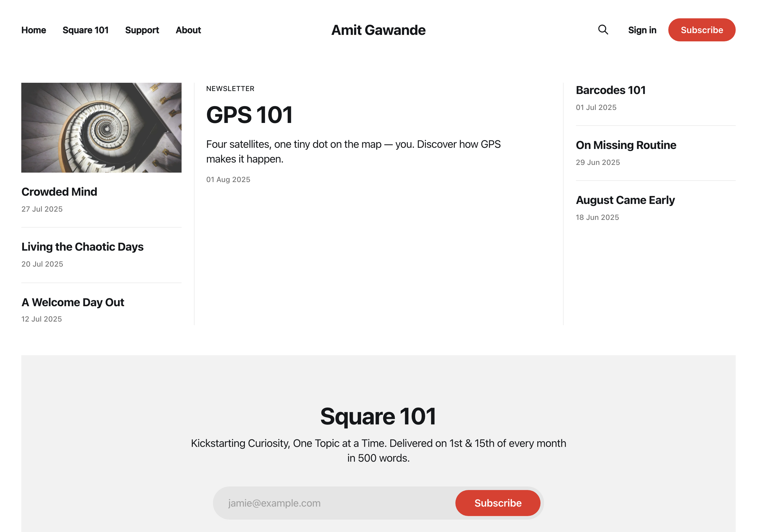Open the Support nav item
This screenshot has width=757, height=532.
click(142, 30)
